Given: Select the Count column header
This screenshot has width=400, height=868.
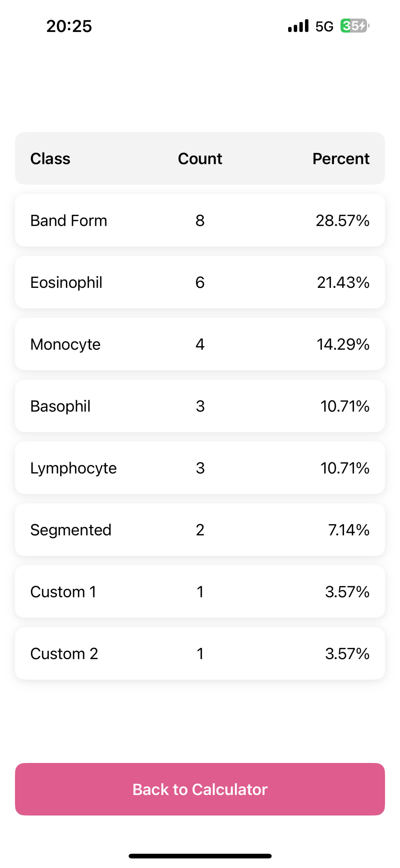Looking at the screenshot, I should pos(200,158).
